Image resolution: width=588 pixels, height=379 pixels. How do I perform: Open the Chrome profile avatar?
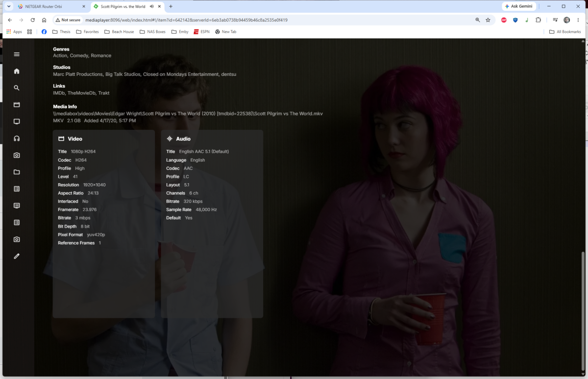(x=567, y=20)
